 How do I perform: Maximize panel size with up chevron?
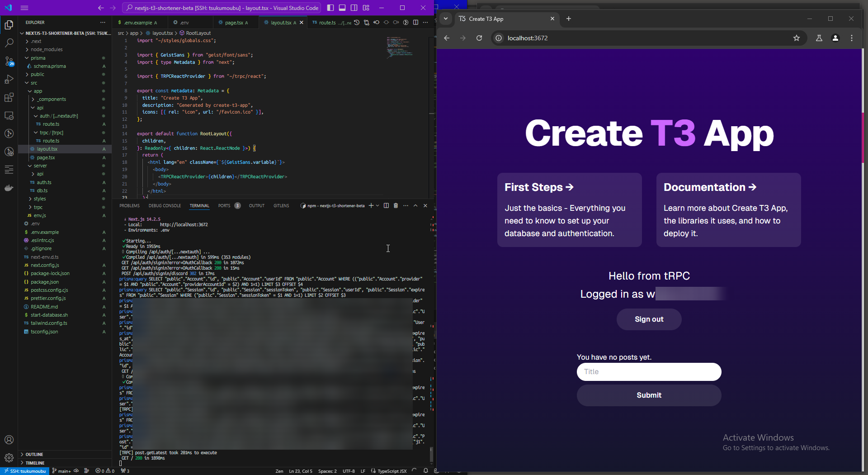[415, 205]
